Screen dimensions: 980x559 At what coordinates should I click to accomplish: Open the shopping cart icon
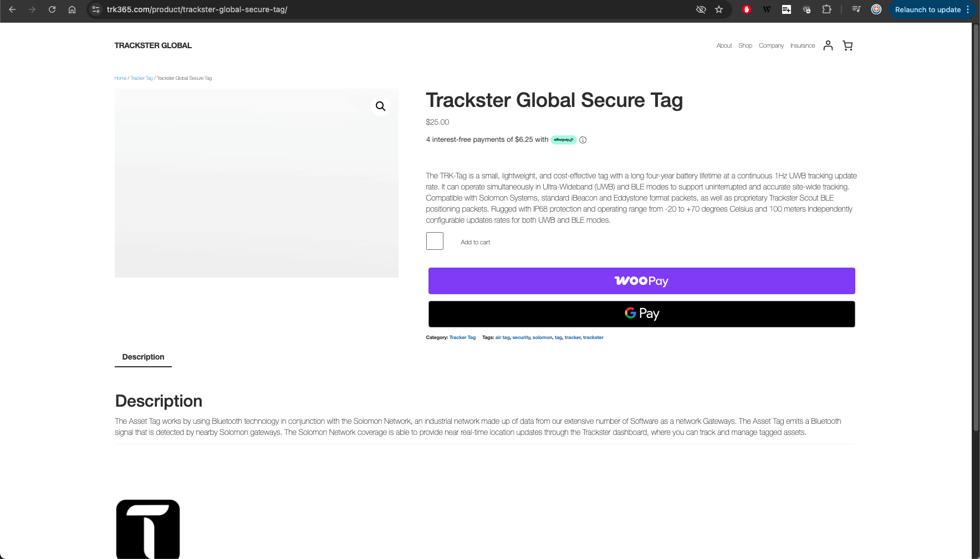pyautogui.click(x=848, y=45)
